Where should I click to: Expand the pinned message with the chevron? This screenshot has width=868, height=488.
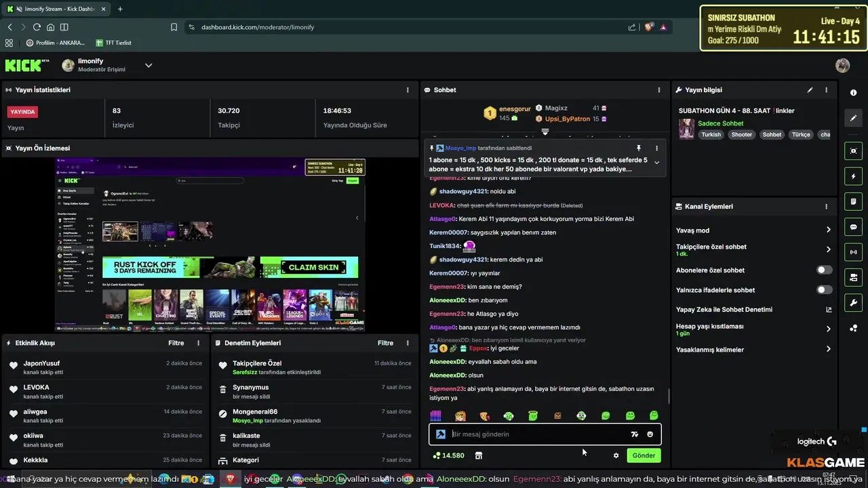click(x=655, y=162)
